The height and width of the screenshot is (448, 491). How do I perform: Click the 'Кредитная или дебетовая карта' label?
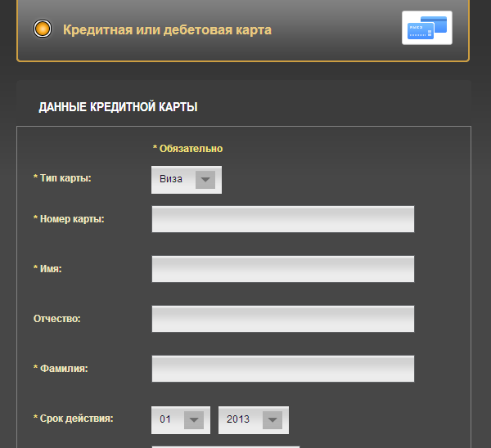point(167,30)
